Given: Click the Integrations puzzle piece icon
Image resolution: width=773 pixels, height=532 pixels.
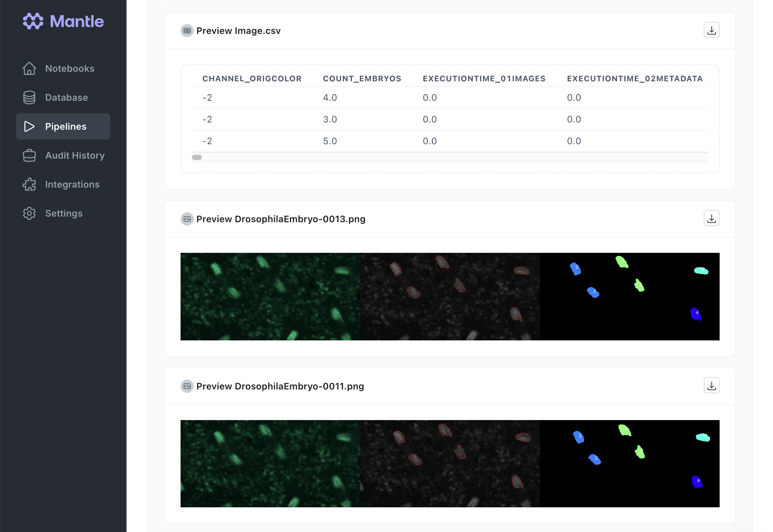Looking at the screenshot, I should pos(29,185).
